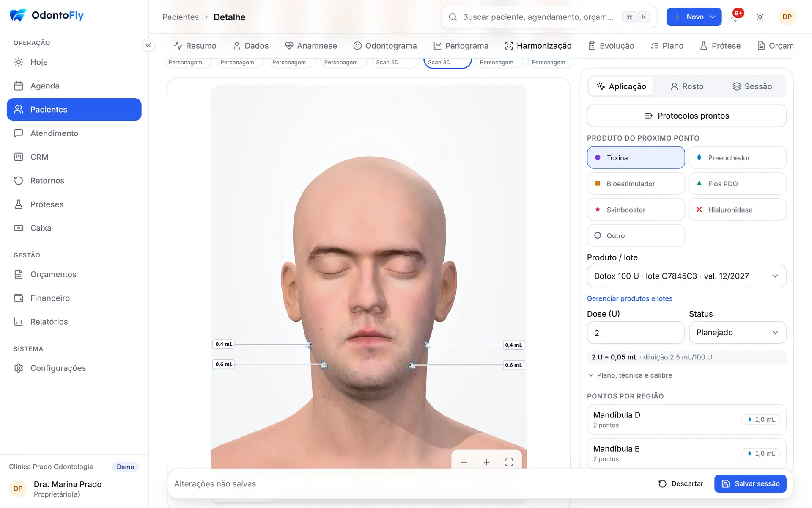Open the Novo button dropdown arrow
Screen dimensions: 812x508
click(x=713, y=17)
